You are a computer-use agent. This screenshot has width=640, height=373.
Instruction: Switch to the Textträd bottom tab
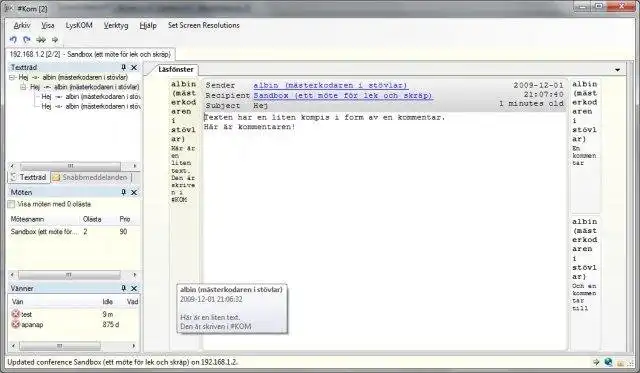coord(29,177)
